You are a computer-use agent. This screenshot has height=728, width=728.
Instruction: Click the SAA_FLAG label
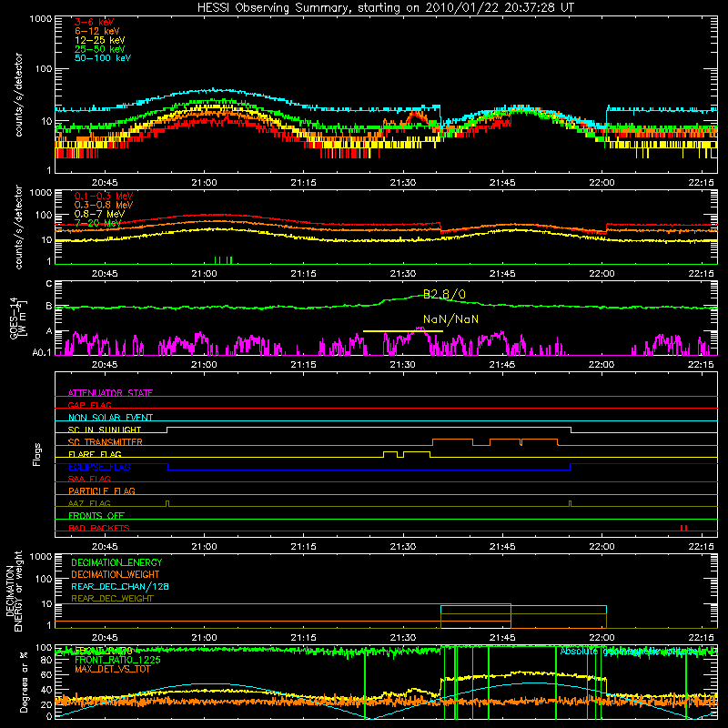point(89,479)
